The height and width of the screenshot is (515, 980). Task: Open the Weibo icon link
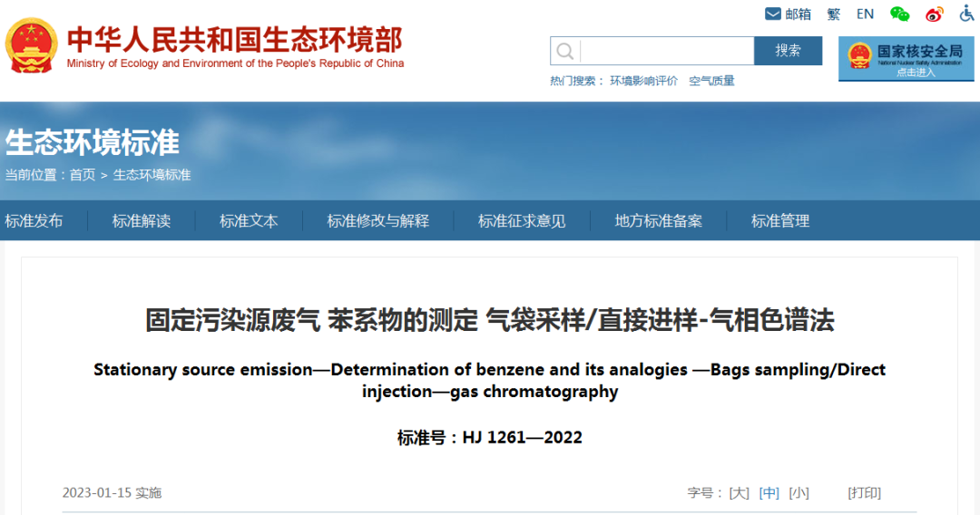[x=935, y=14]
